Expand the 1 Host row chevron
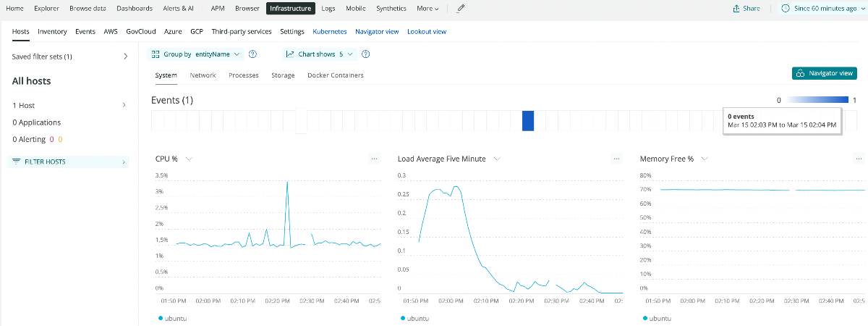868x326 pixels. 124,105
